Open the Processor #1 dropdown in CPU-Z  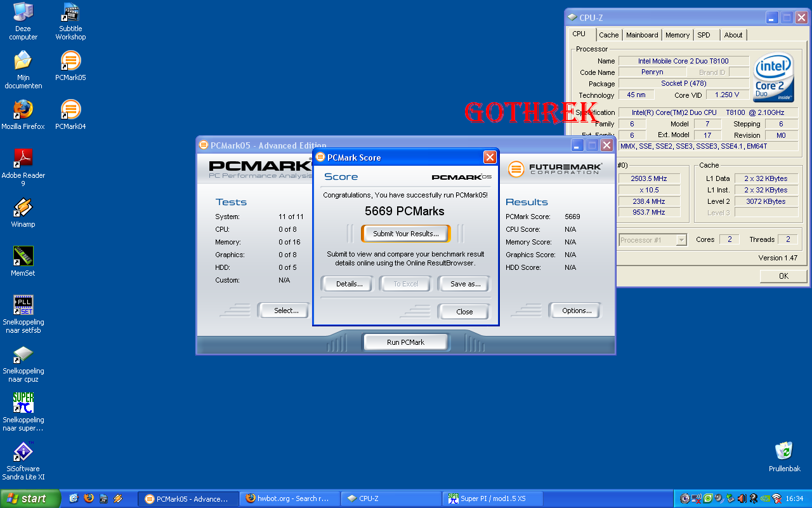pos(653,239)
